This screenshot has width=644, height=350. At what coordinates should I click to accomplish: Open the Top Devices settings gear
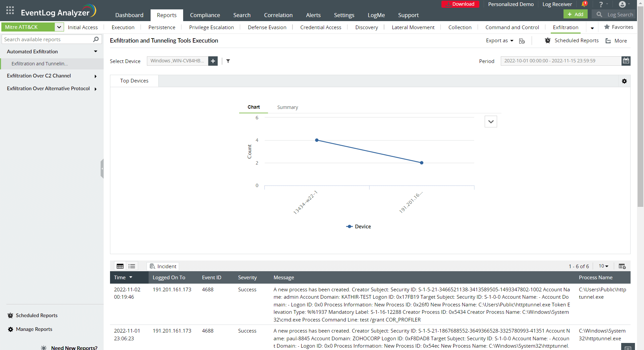coord(624,81)
